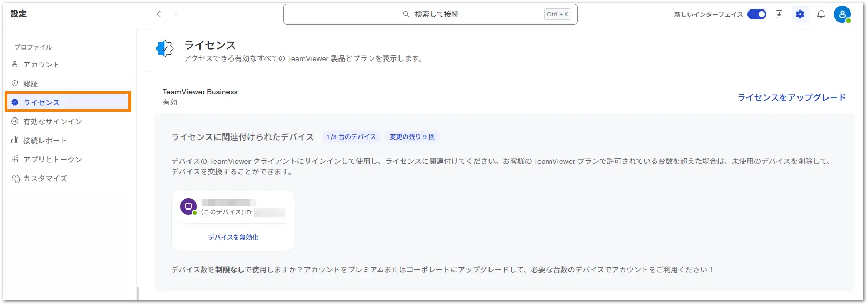Click the license badge icon in sidebar
The width and height of the screenshot is (868, 305).
(x=15, y=102)
